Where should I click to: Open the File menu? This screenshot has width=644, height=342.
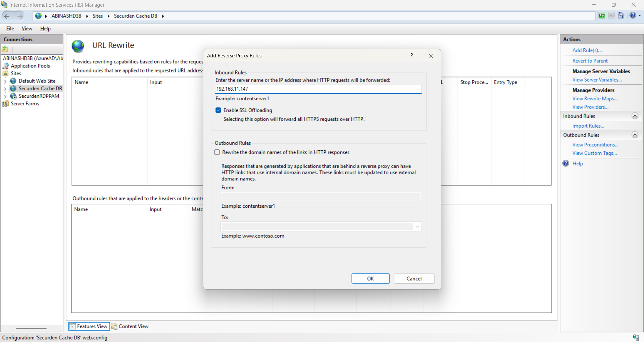10,29
